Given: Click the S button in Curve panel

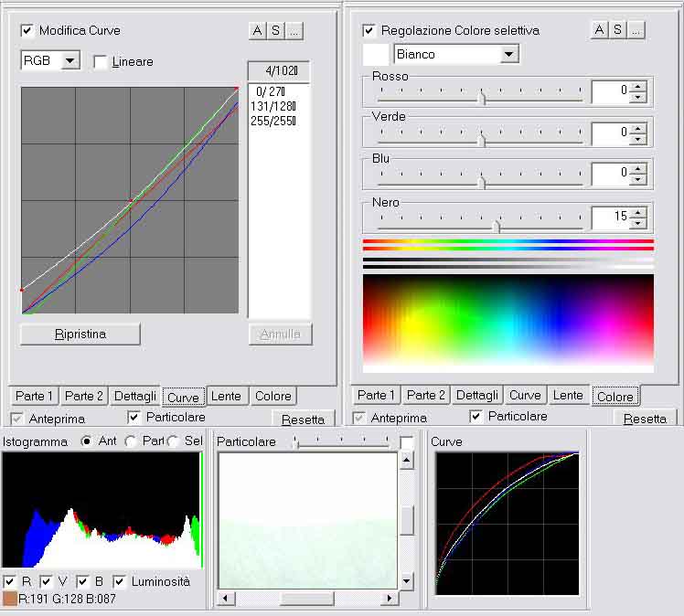Looking at the screenshot, I should click(275, 31).
